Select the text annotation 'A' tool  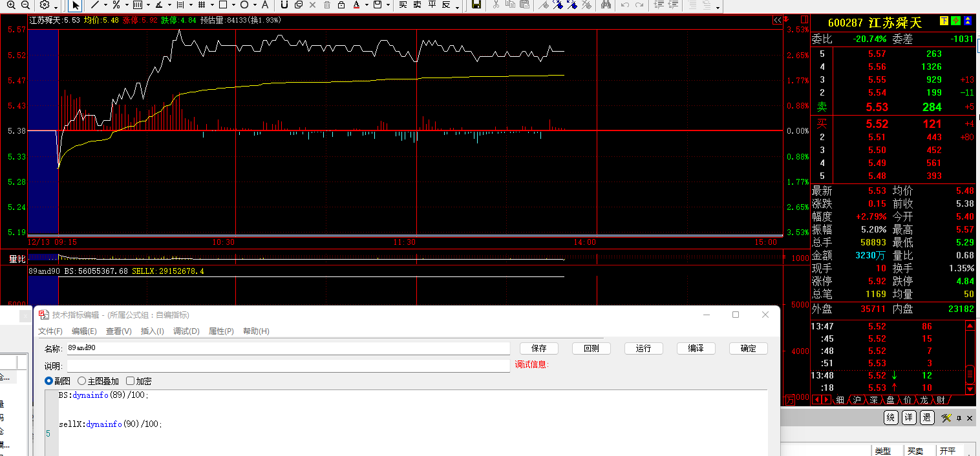click(x=265, y=5)
